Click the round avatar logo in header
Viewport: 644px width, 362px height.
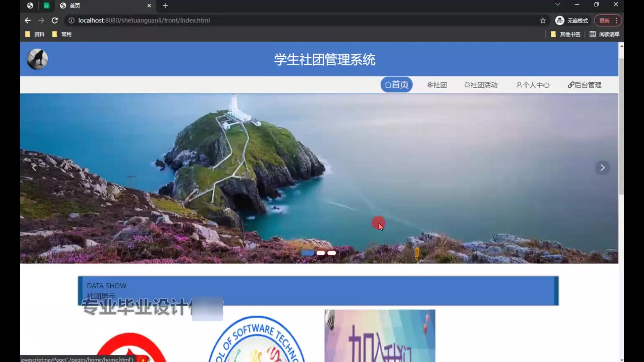pyautogui.click(x=37, y=59)
